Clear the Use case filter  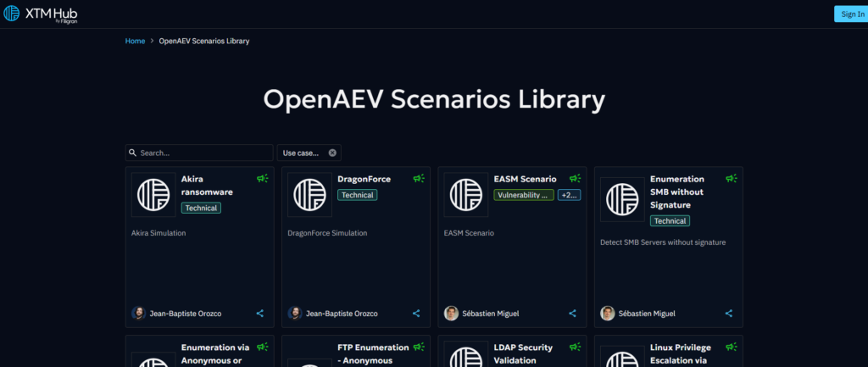pyautogui.click(x=332, y=153)
